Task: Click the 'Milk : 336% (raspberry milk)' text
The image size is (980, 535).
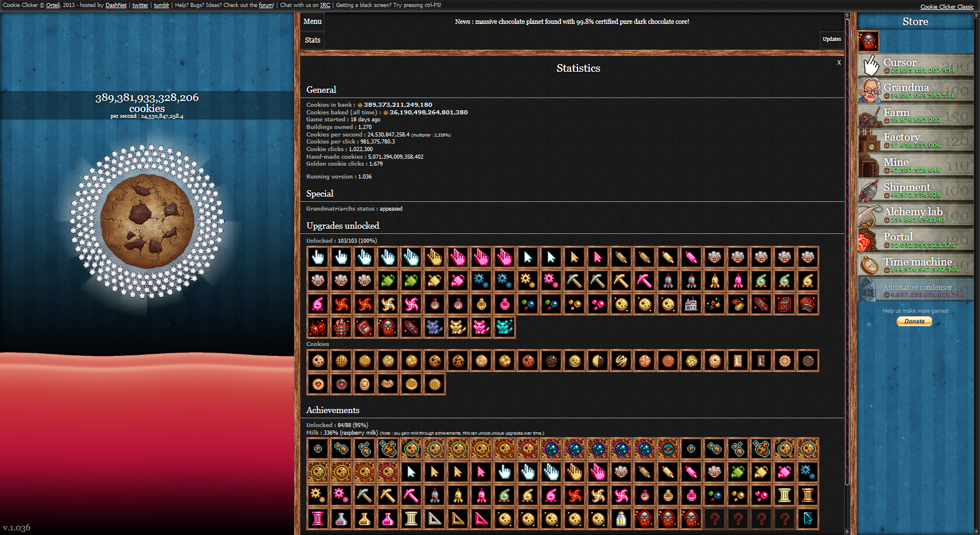Action: tap(342, 433)
